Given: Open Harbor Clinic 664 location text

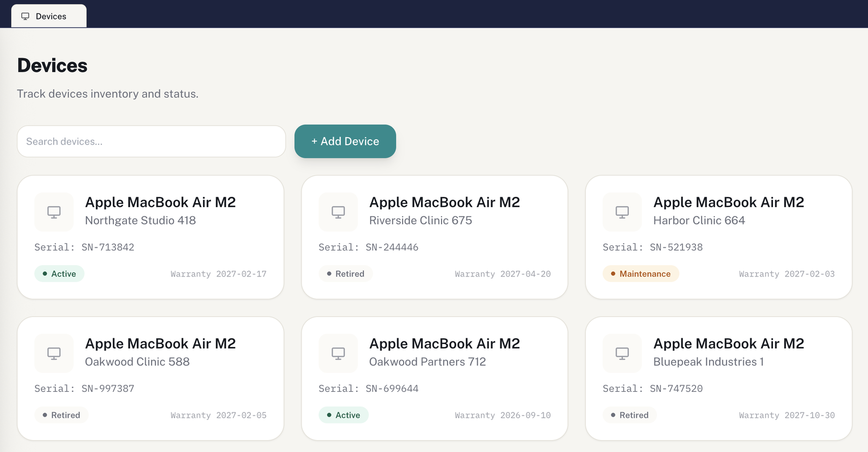Looking at the screenshot, I should pos(699,221).
